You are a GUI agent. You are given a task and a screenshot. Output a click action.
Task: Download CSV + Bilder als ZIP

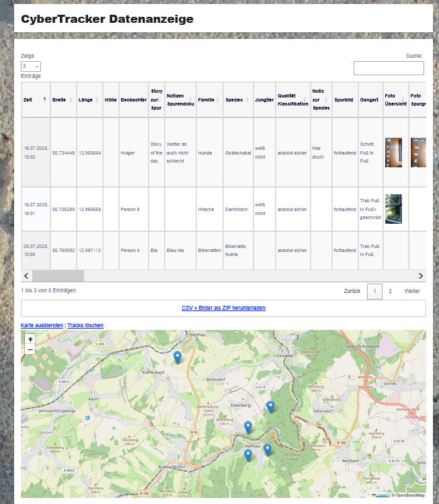223,308
